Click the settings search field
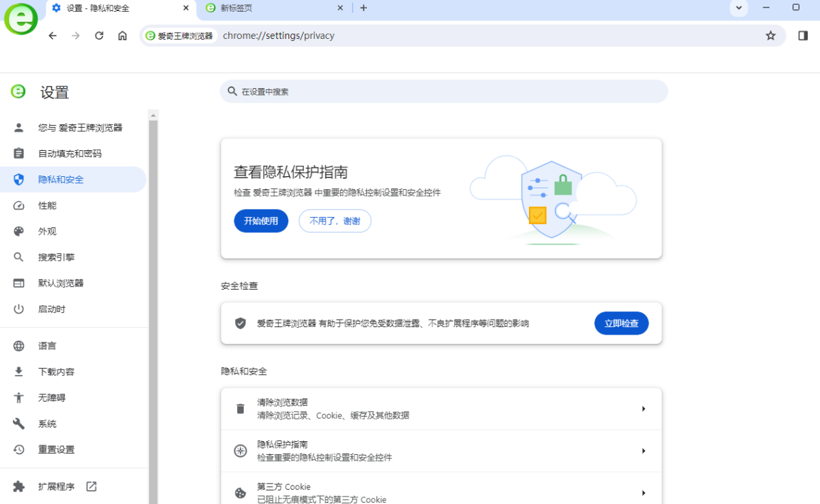The width and height of the screenshot is (820, 504). point(443,91)
